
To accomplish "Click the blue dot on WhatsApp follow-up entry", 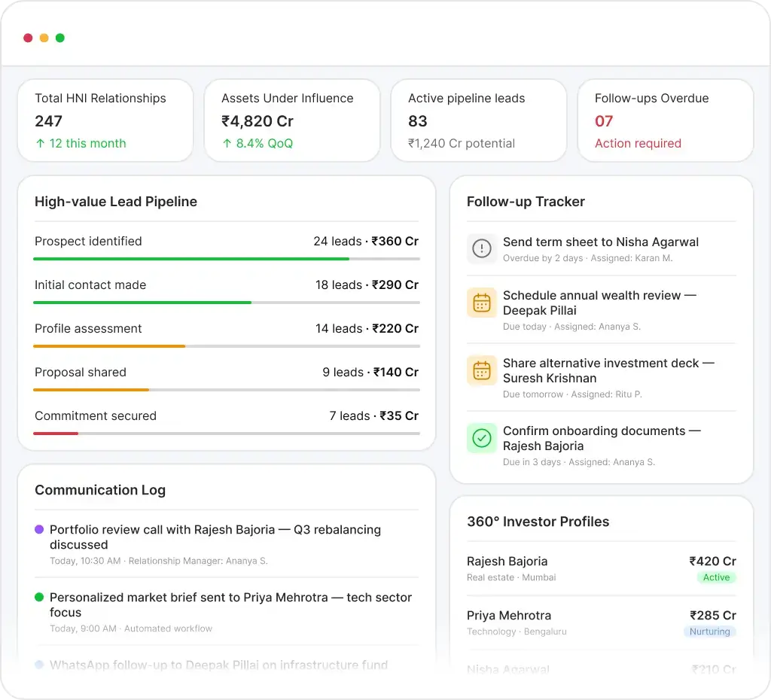I will click(x=39, y=665).
